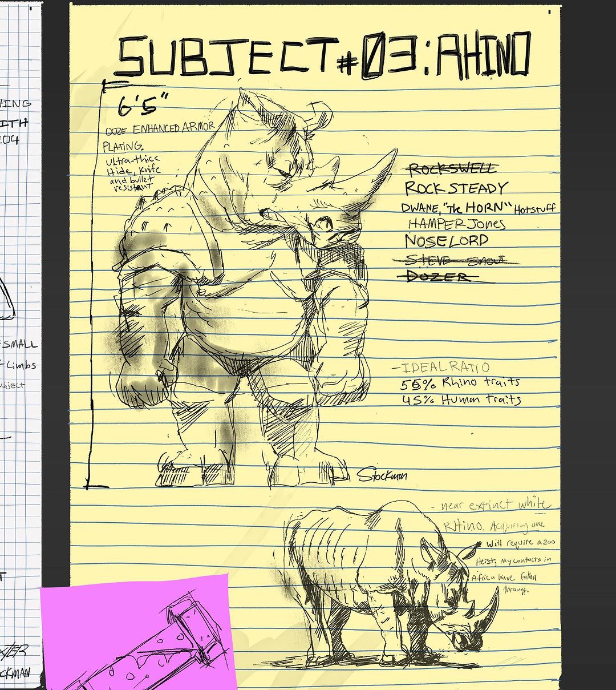This screenshot has height=690, width=616.
Task: Click the 'OOZE ENHANCED ARMOR' annotation
Action: click(x=160, y=128)
